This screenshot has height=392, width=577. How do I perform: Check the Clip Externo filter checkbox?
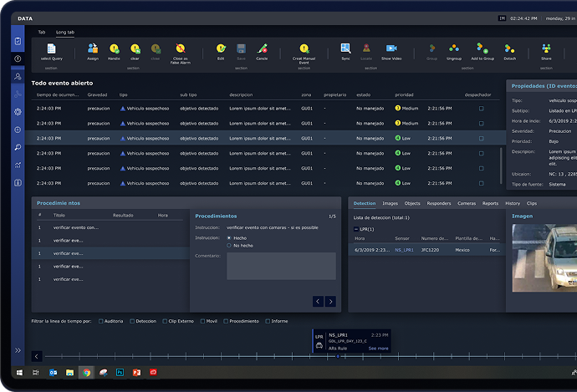coord(164,321)
